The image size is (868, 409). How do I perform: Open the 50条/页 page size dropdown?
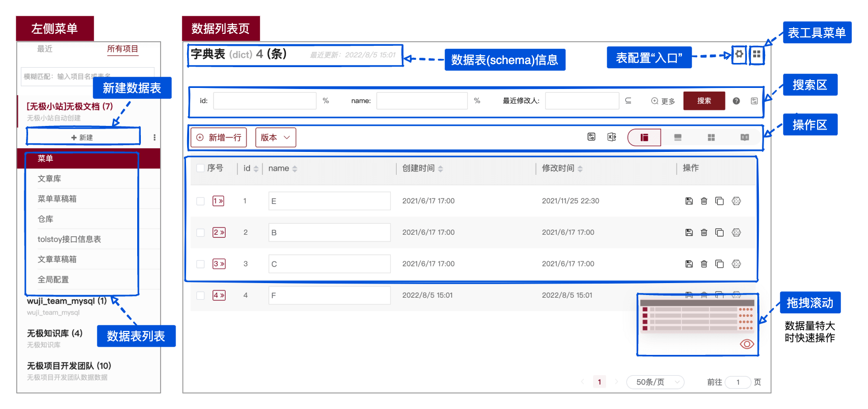655,382
